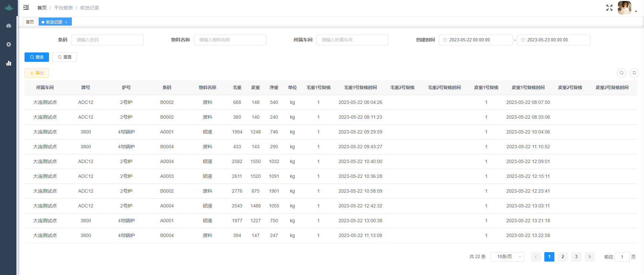Image resolution: width=644 pixels, height=275 pixels.
Task: Click the 毛重 column header
Action: (237, 87)
